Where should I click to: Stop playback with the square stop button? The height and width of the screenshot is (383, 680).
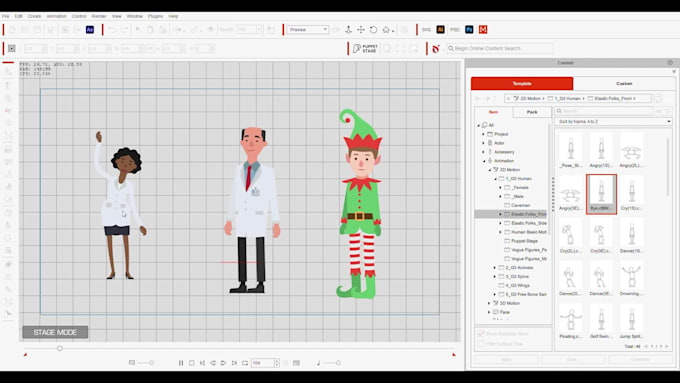tap(192, 363)
